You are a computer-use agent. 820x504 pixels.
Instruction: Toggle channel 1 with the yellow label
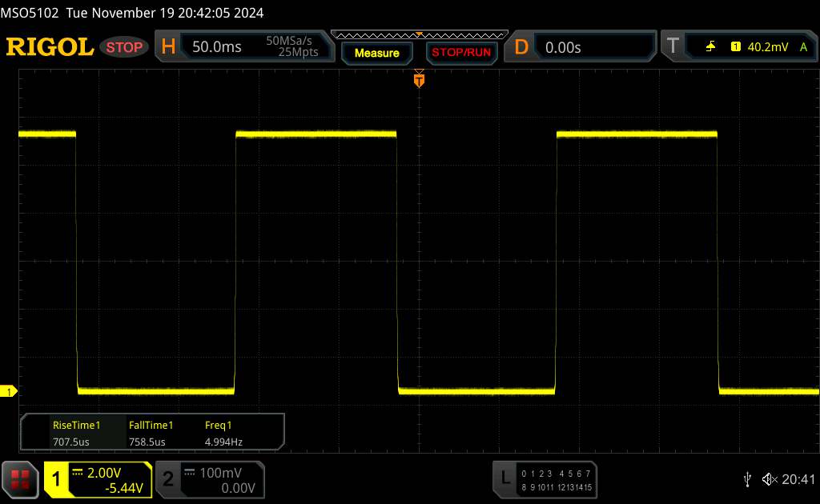click(57, 478)
